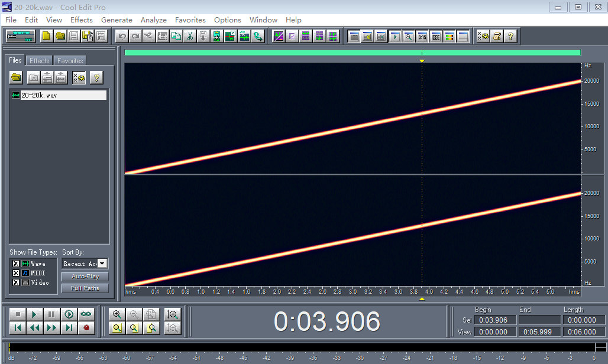
Task: Click the green overview range bar
Action: pyautogui.click(x=352, y=53)
